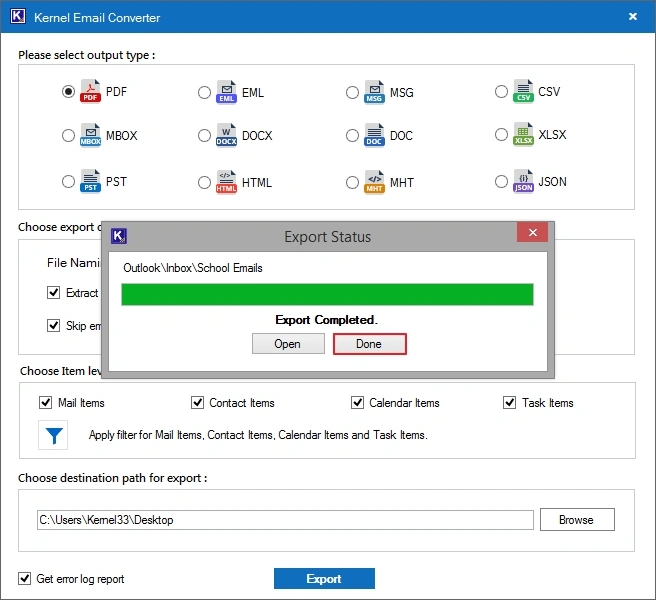Toggle the Extract checkbox
The width and height of the screenshot is (656, 600).
[x=53, y=292]
